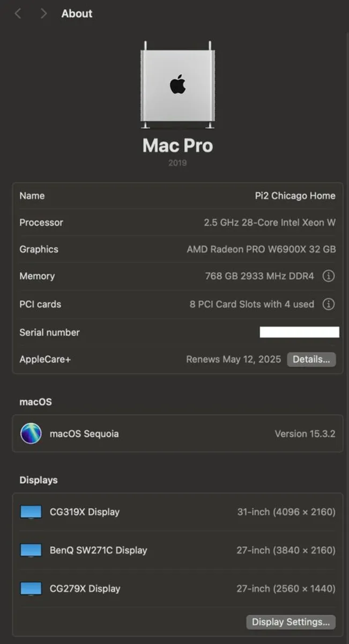Click the AppleCare+ renewal date text
The height and width of the screenshot is (644, 349).
click(x=233, y=359)
